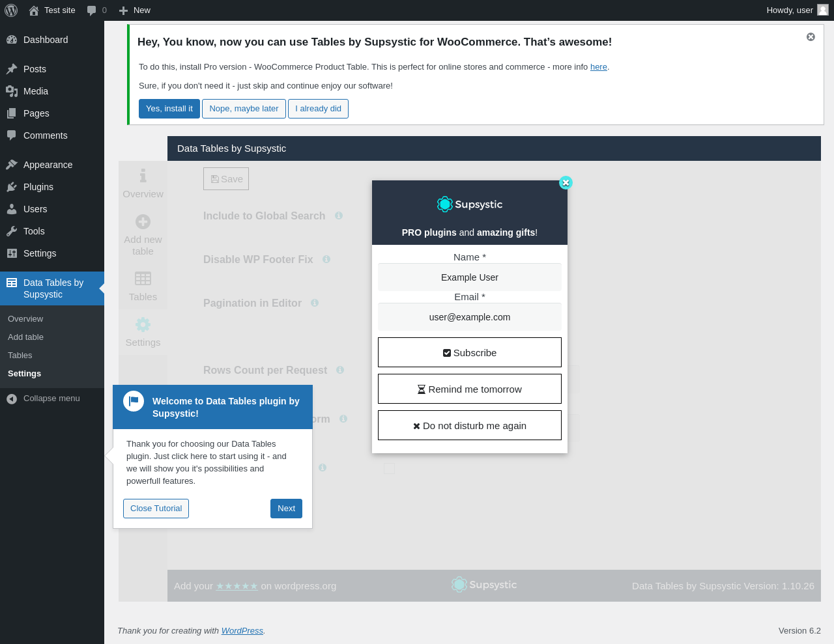
Task: Open plugin Overview tab with info icon
Action: (x=143, y=184)
